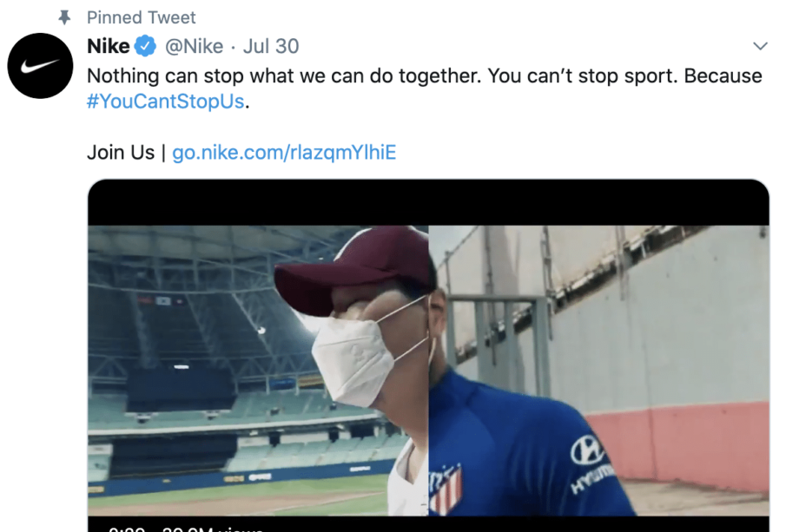Viewport: 786px width, 532px height.
Task: Click the video's top black letterbox bar
Action: 428,203
